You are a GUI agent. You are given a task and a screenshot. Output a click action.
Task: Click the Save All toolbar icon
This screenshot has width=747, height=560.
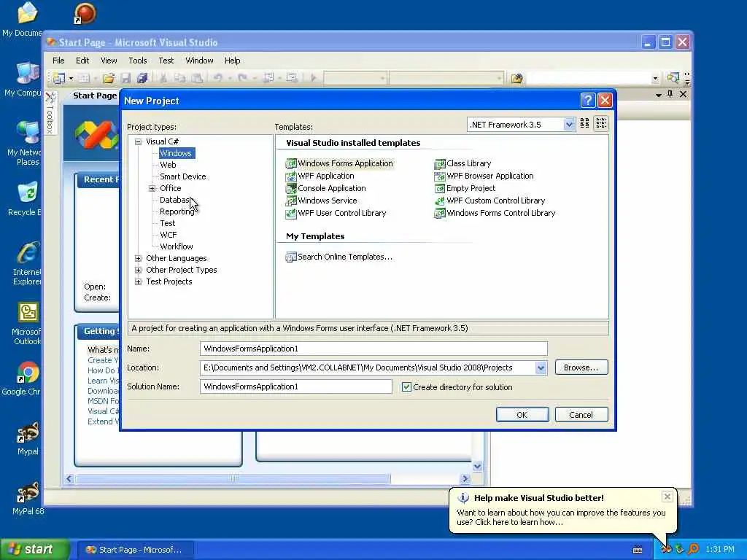(x=142, y=77)
